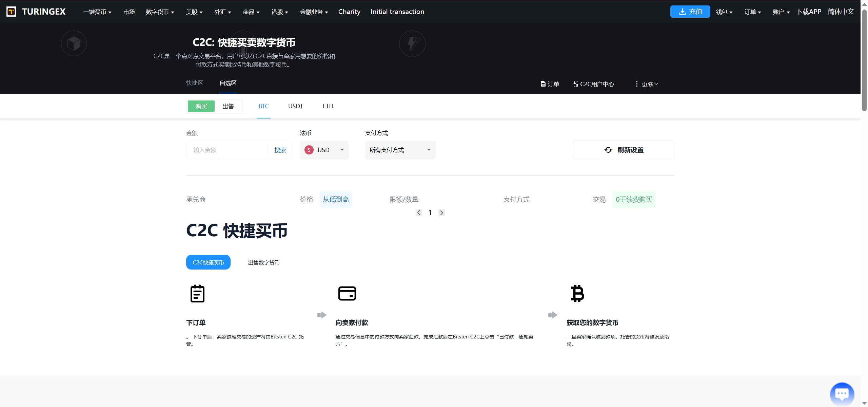Click 限额/数量 column header
The width and height of the screenshot is (868, 407).
click(x=404, y=199)
